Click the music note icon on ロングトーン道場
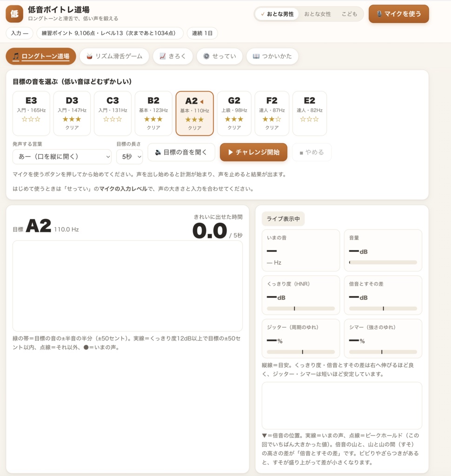The image size is (451, 476). click(16, 56)
